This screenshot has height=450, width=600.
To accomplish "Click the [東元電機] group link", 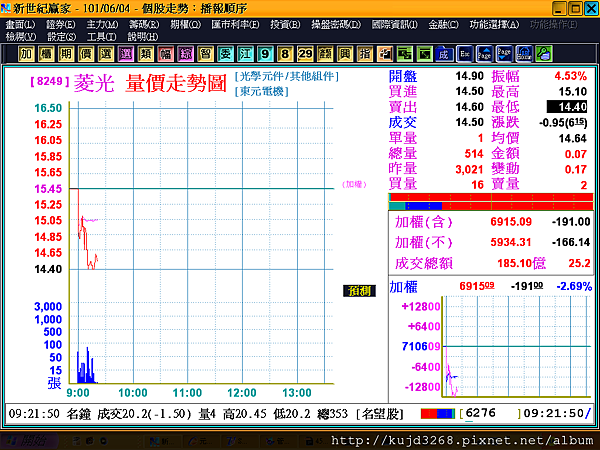I will point(262,91).
